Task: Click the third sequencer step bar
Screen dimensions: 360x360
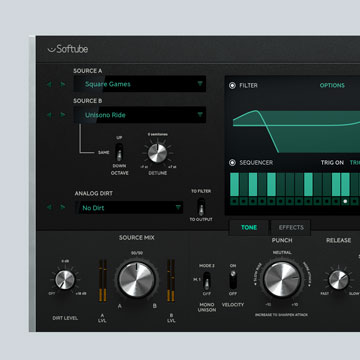Action: 253,184
